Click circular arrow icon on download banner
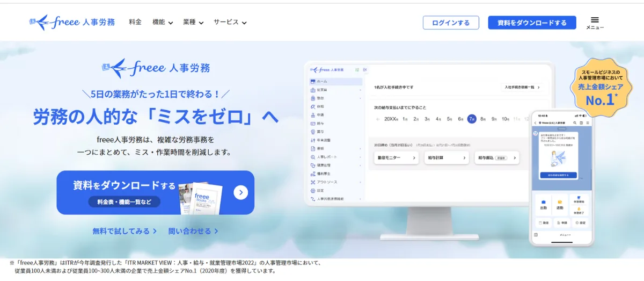The width and height of the screenshot is (644, 281). tap(240, 192)
